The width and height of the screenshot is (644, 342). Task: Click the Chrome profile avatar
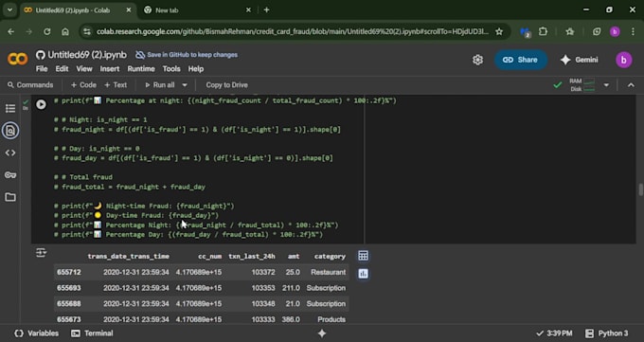[x=615, y=31]
